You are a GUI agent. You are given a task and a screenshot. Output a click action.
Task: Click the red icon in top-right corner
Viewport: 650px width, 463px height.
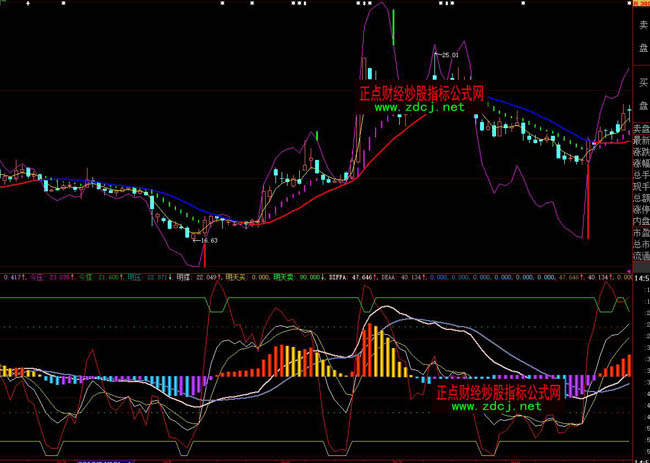point(641,4)
